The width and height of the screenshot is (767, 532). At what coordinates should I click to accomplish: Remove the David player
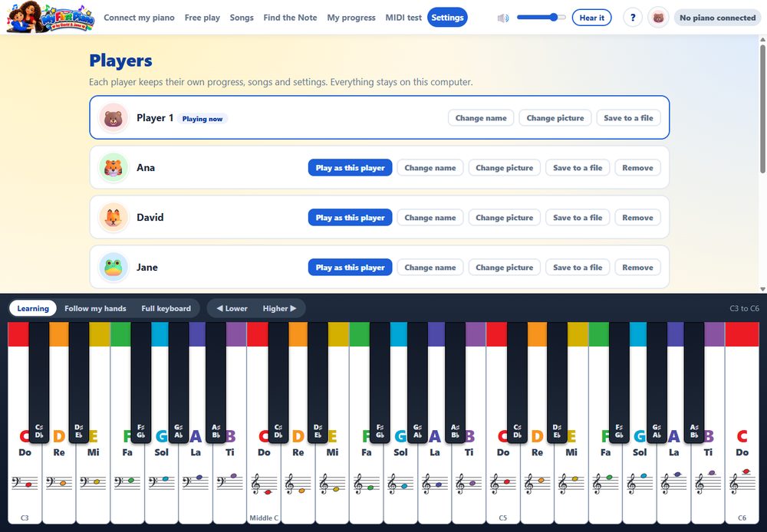click(637, 218)
